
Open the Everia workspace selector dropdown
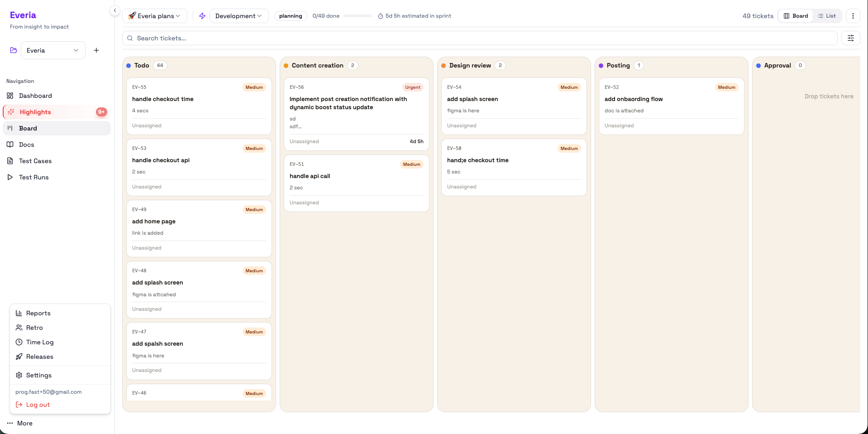(x=53, y=50)
